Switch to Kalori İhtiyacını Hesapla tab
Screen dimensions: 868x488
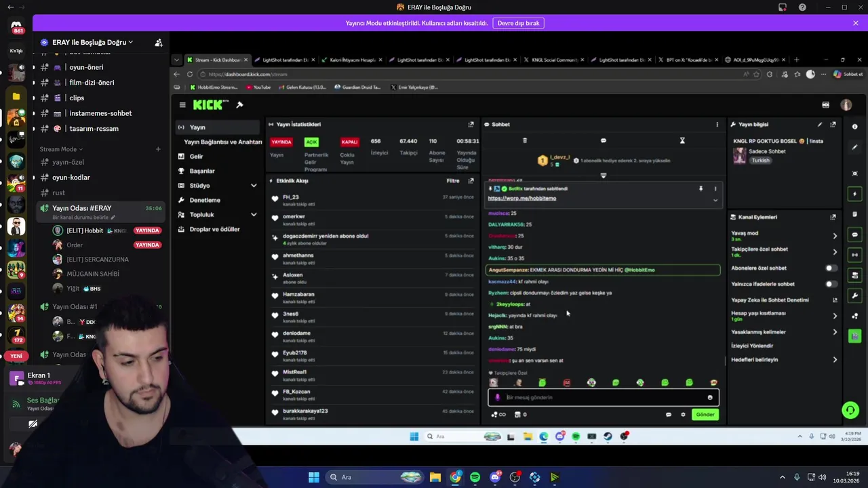tap(353, 60)
